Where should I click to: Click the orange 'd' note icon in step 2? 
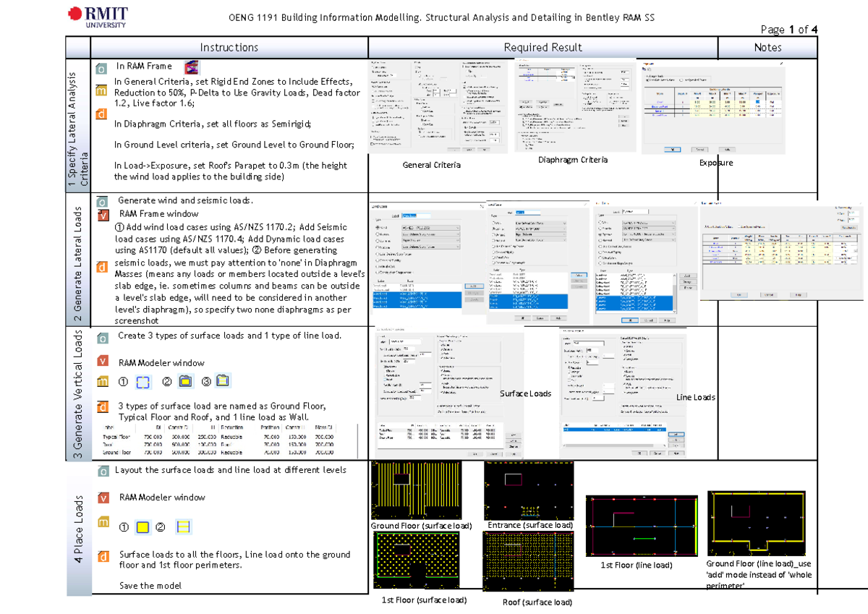coord(102,268)
